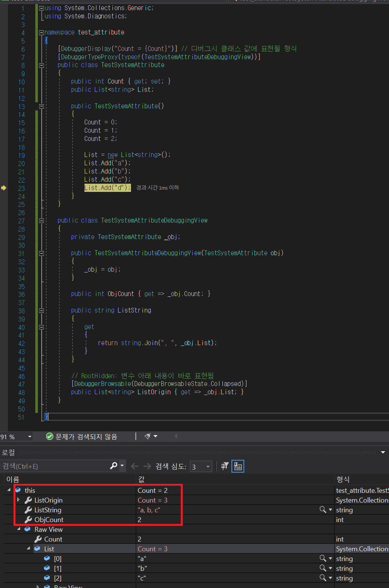Open the visualizer dropdown arrow on [2] row

[330, 578]
